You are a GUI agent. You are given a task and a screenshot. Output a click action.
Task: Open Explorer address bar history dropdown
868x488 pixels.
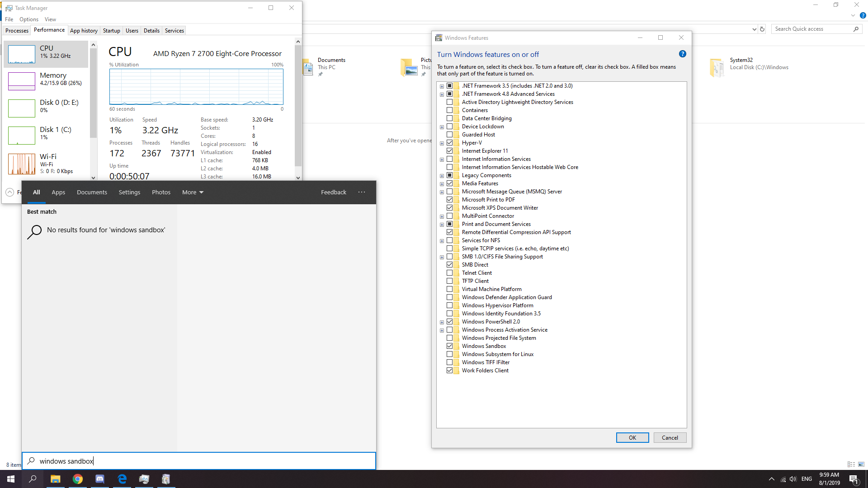754,29
